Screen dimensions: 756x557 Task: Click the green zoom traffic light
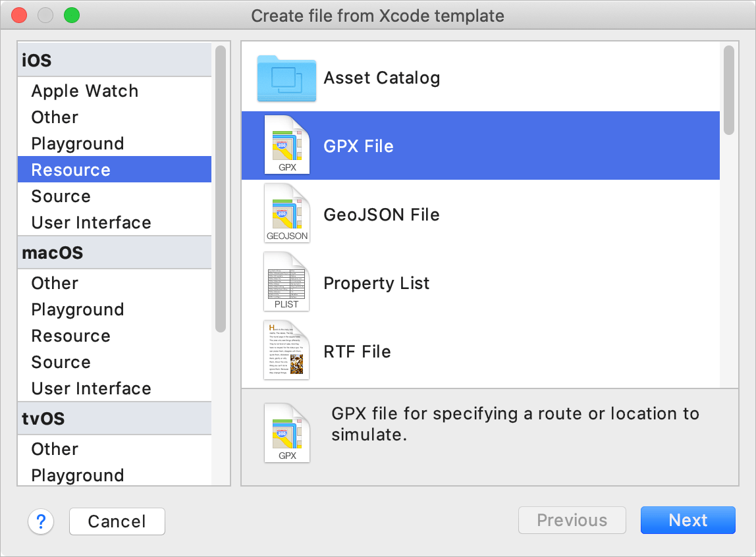pyautogui.click(x=72, y=15)
